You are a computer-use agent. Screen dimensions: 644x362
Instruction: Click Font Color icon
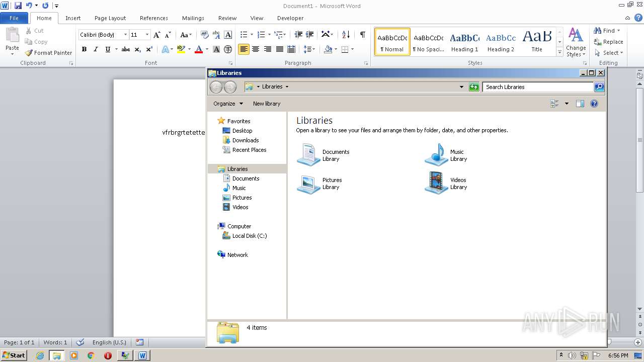pos(199,49)
